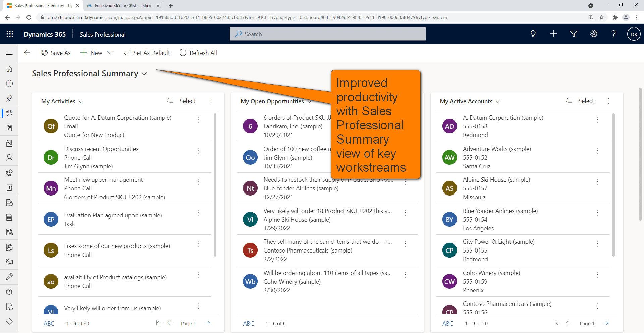Open Recent items clock icon
Image resolution: width=644 pixels, height=333 pixels.
(x=9, y=84)
